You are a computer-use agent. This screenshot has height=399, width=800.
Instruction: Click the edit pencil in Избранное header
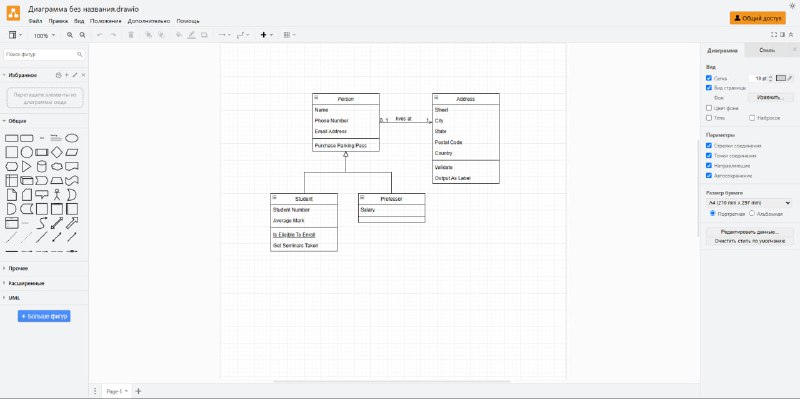75,75
